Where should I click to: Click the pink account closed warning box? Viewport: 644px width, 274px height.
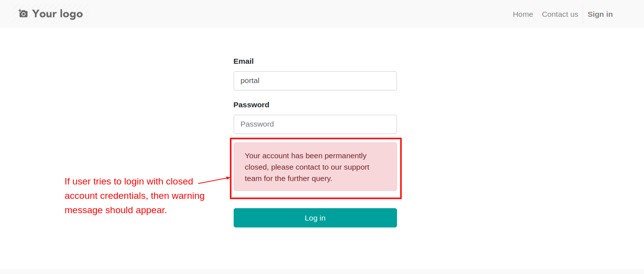click(315, 167)
